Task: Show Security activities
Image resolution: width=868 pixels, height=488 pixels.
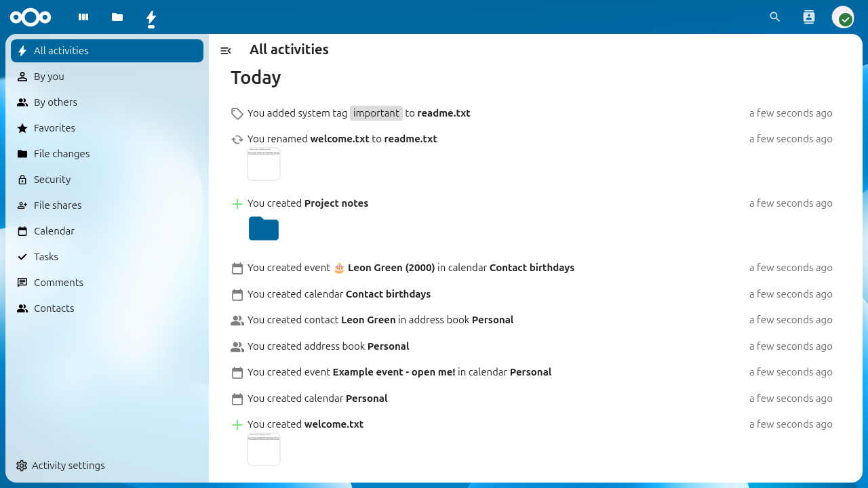Action: pos(52,180)
